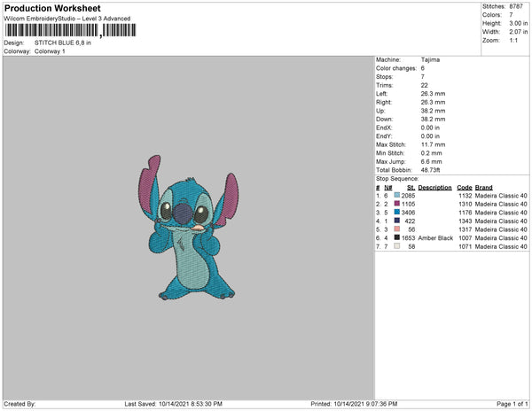
Task: Click the Stitch embroidery design preview
Action: pos(188,228)
